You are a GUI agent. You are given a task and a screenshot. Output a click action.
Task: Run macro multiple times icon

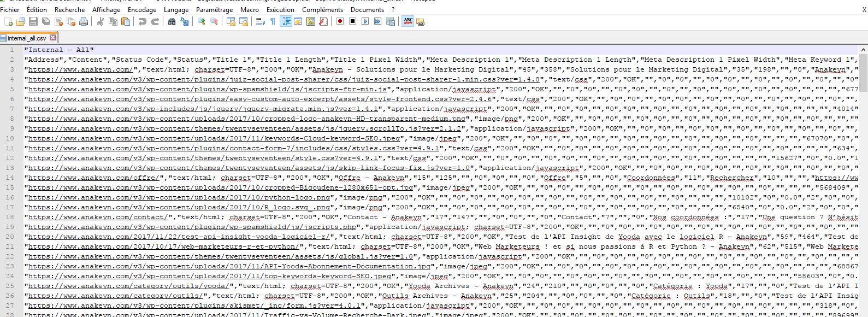[x=377, y=21]
